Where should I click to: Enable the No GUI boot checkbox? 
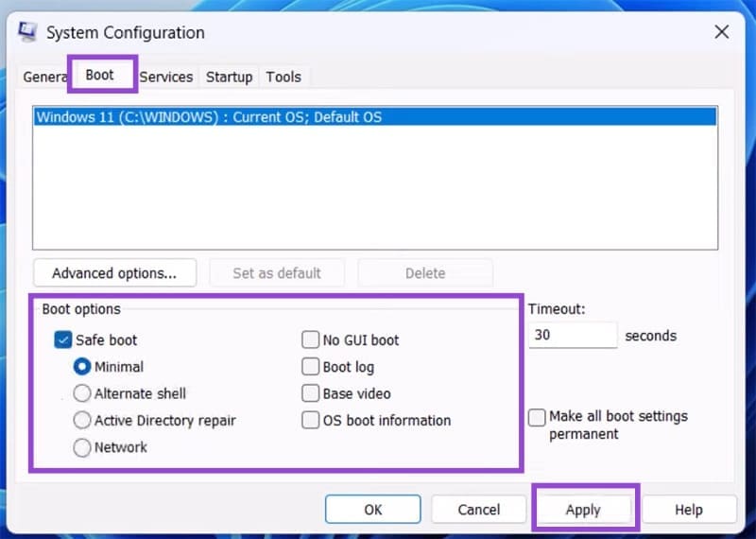[311, 339]
